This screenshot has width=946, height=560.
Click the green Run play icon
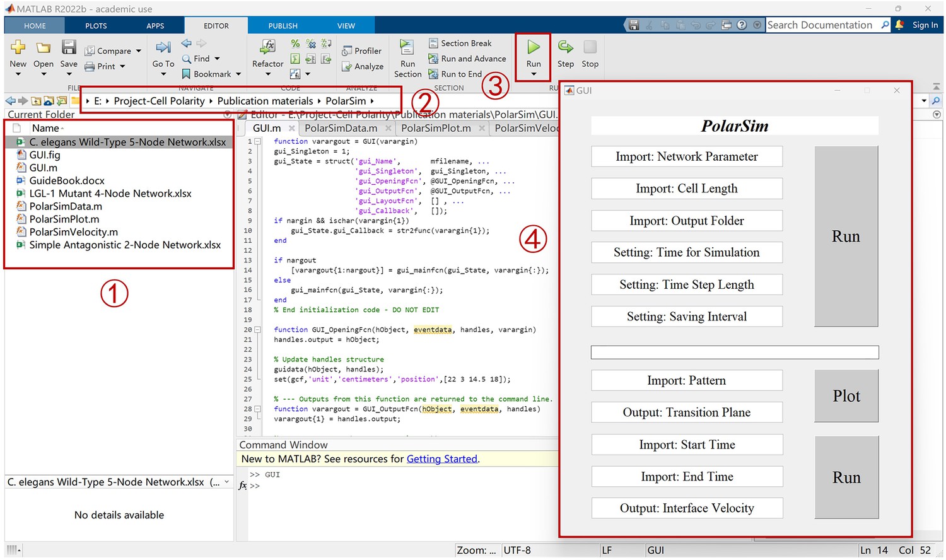coord(534,47)
